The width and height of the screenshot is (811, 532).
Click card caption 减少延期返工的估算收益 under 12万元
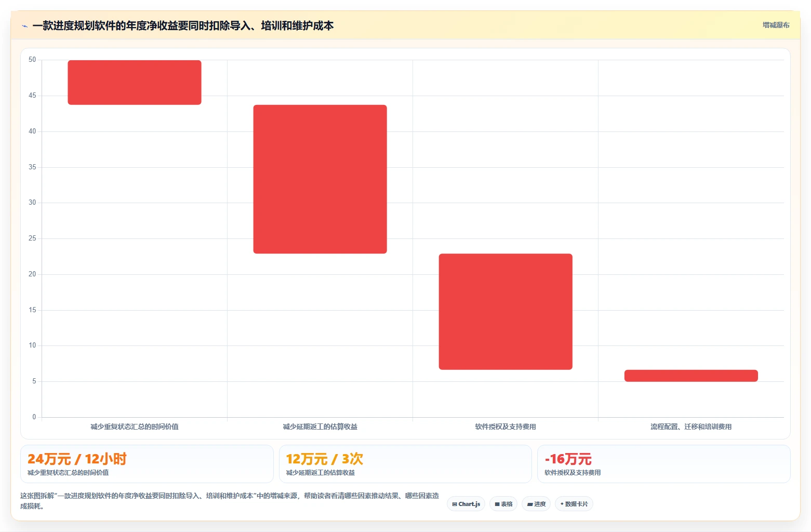[x=321, y=473]
